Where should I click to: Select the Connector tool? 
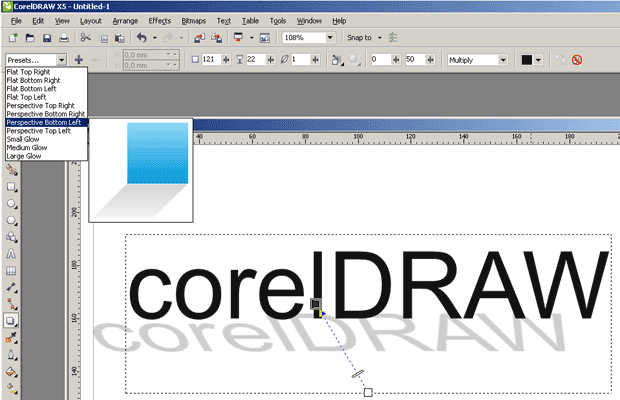tap(11, 304)
